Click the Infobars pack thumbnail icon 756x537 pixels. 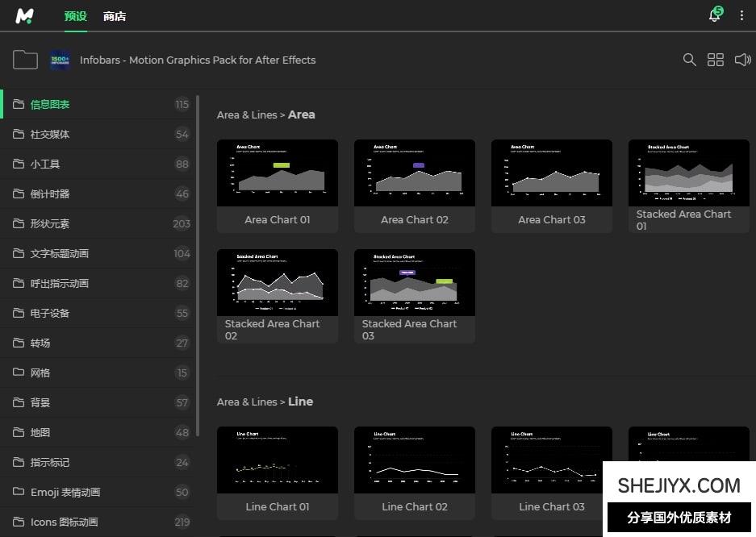pos(61,60)
